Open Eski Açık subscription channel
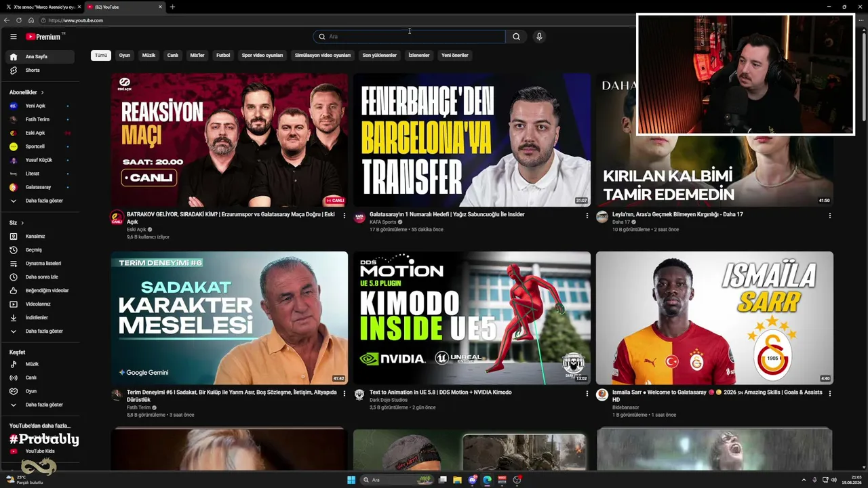 41,134
